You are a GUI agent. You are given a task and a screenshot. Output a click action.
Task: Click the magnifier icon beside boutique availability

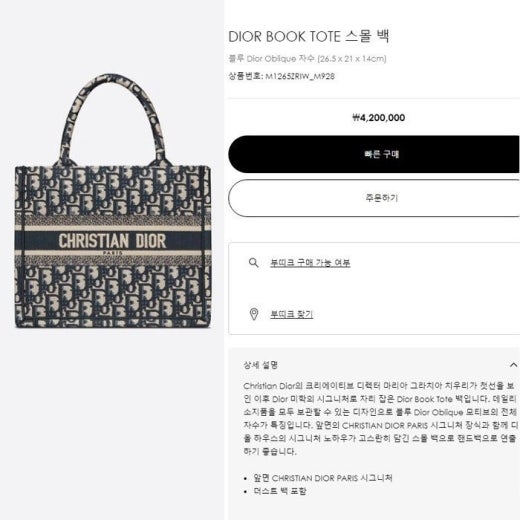click(x=254, y=263)
